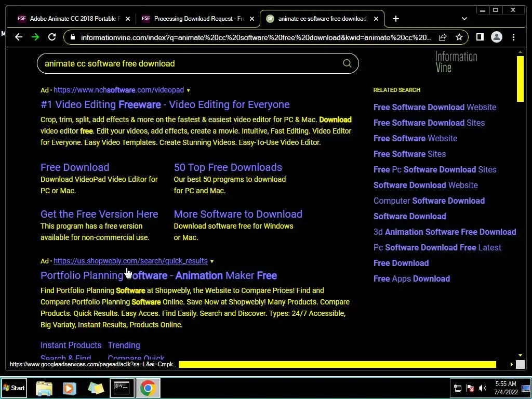Open the Chrome side panel
The image size is (532, 399).
click(x=480, y=37)
